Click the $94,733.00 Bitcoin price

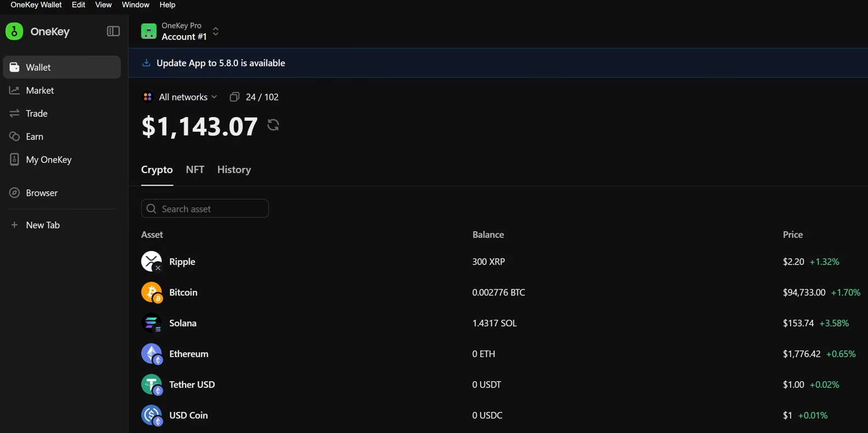pyautogui.click(x=804, y=293)
